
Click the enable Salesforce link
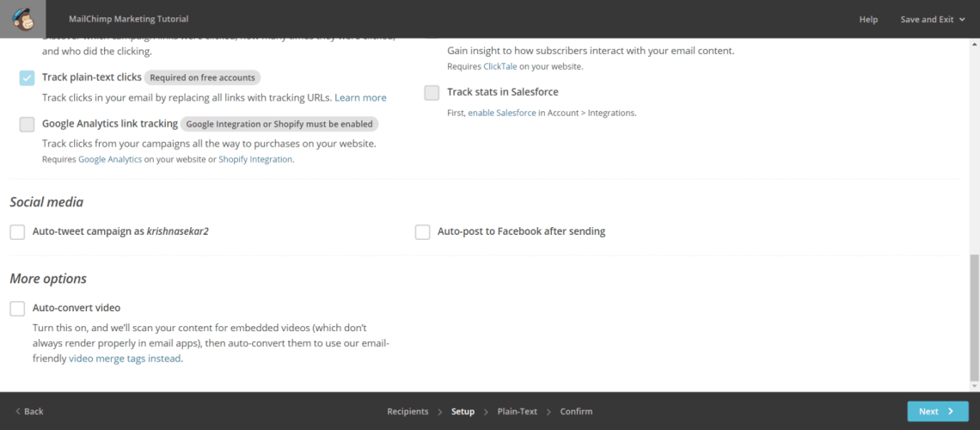pyautogui.click(x=502, y=114)
